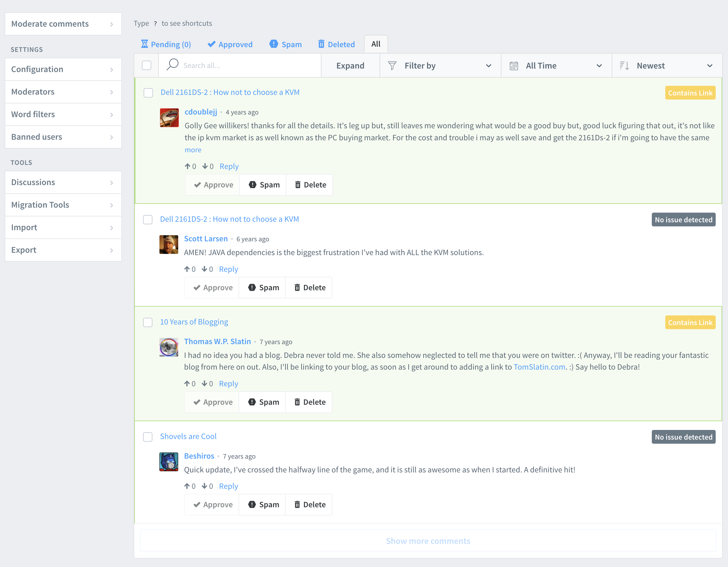Switch to the Pending (0) tab
This screenshot has width=728, height=567.
point(166,44)
